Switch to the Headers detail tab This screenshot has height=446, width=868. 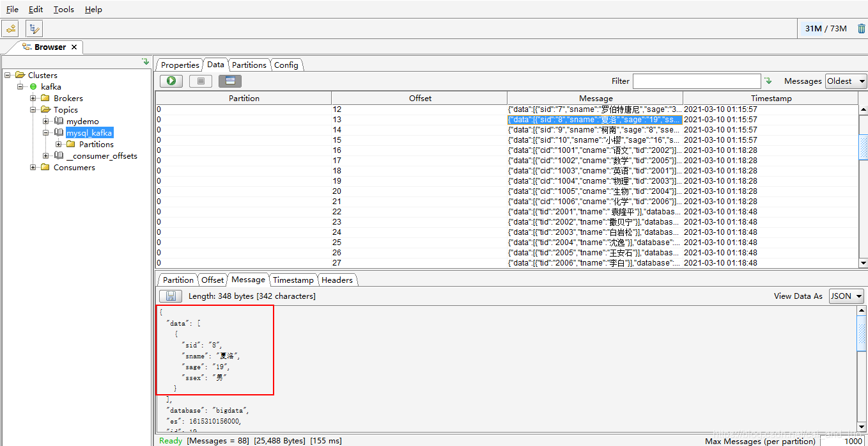[337, 280]
